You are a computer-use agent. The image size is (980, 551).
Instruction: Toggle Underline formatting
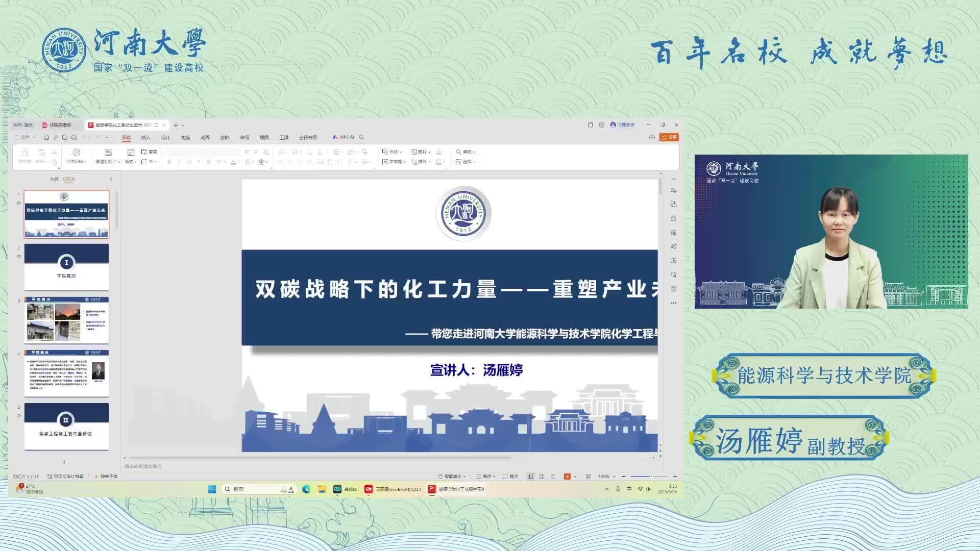[x=188, y=162]
